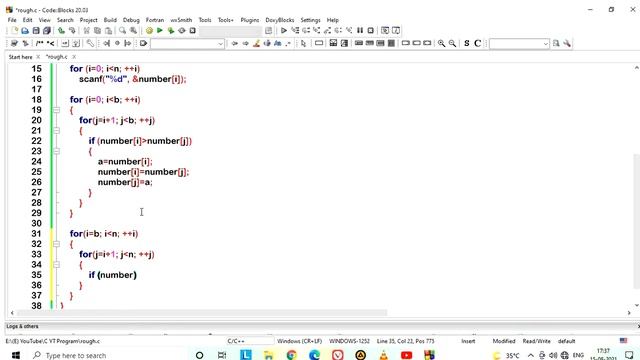Open the code completion scope dropdown
Viewport: 640px width, 360px height.
pyautogui.click(x=187, y=43)
